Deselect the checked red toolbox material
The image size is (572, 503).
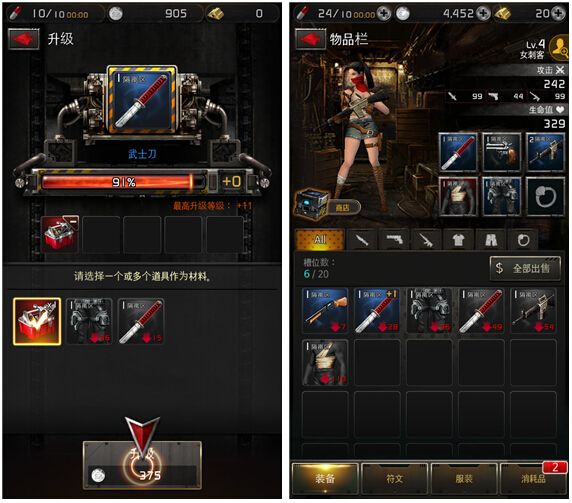coord(37,321)
